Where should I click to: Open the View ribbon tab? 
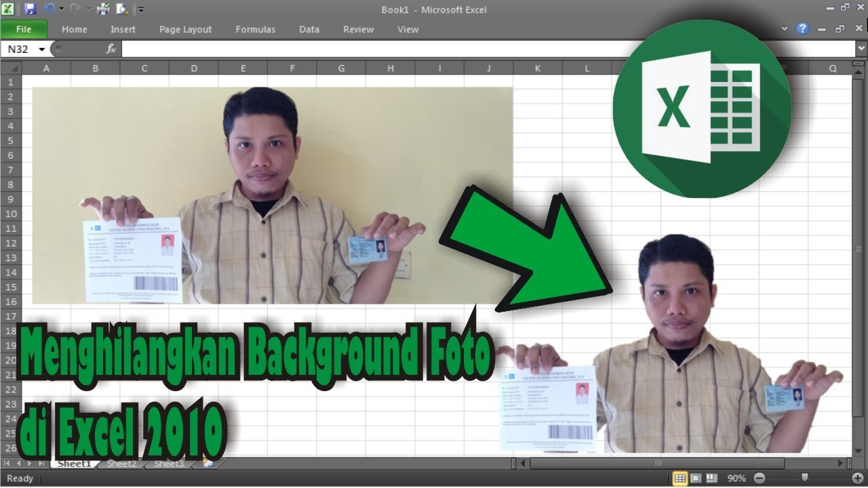pyautogui.click(x=408, y=29)
